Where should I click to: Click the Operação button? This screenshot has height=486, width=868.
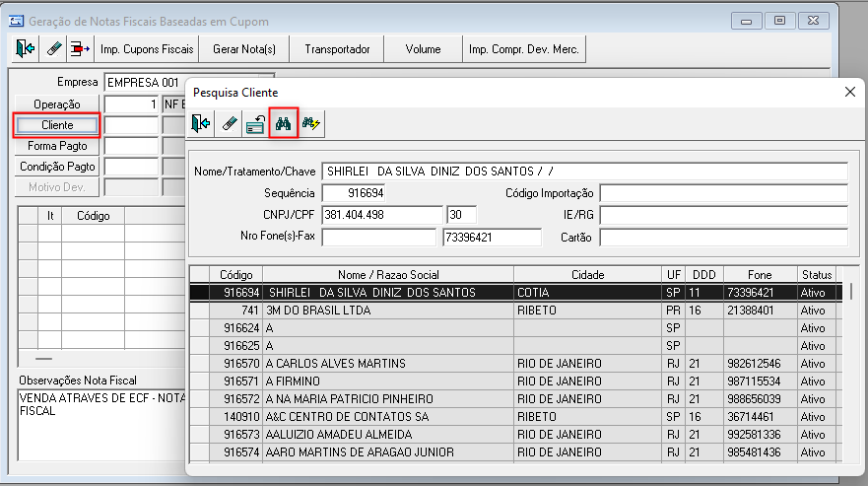click(57, 104)
